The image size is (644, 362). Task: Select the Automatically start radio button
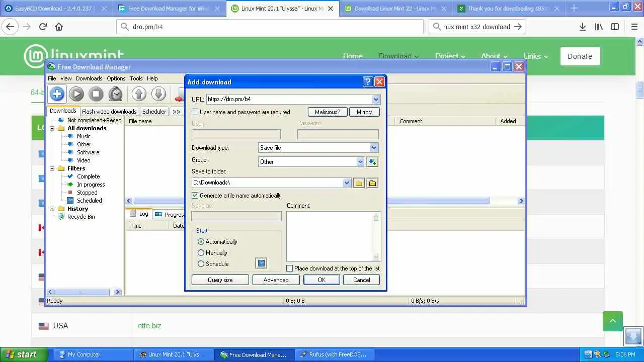(x=201, y=242)
